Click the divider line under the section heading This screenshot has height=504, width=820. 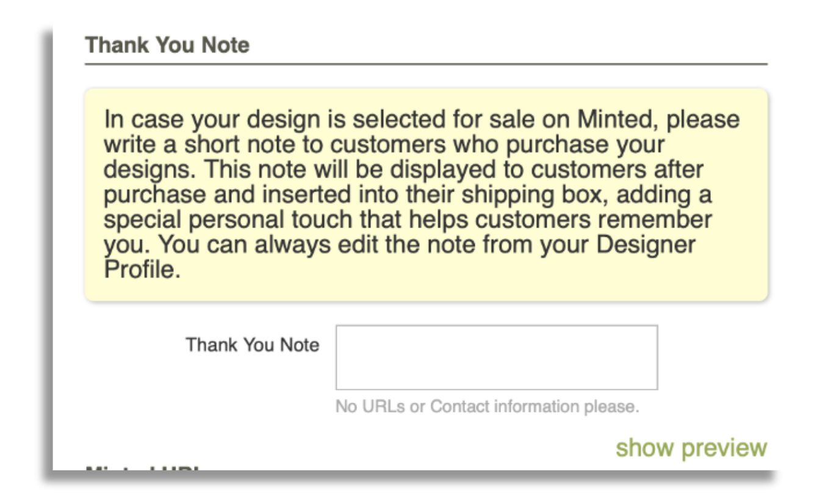pyautogui.click(x=425, y=63)
